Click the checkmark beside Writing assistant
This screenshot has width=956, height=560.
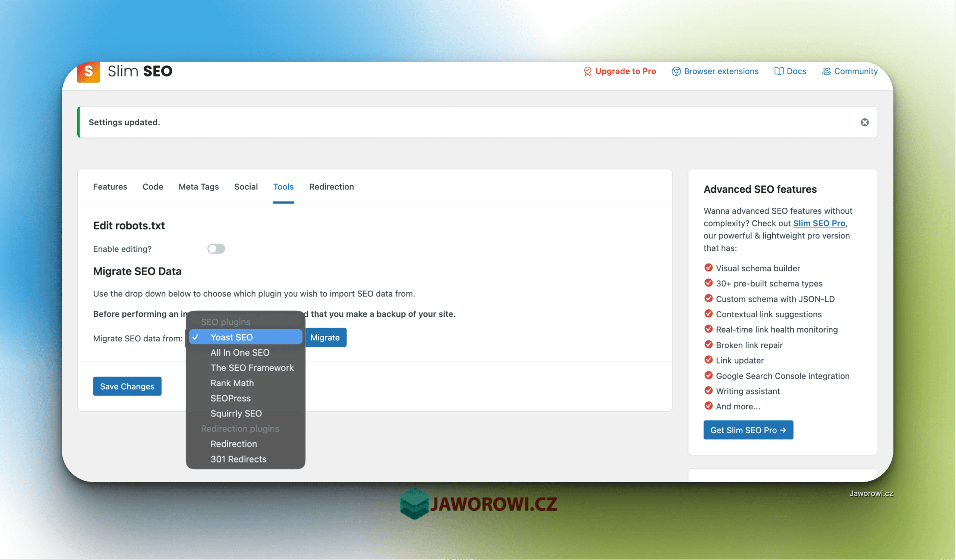[709, 390]
